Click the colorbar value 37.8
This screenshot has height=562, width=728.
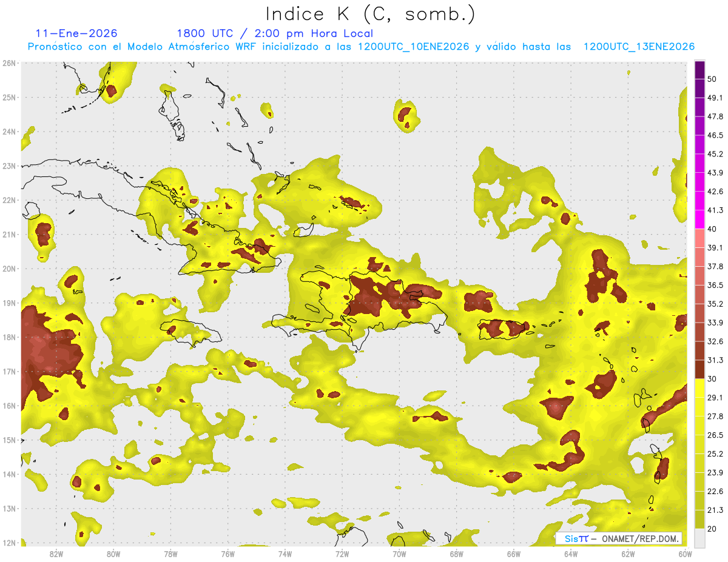tap(715, 266)
